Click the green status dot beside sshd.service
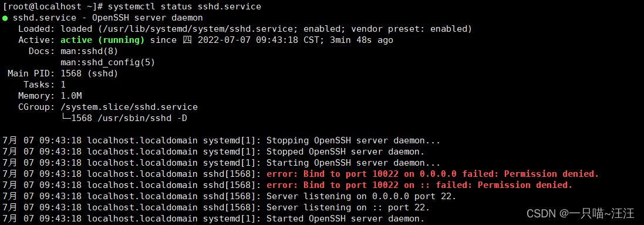This screenshot has height=225, width=644. (5, 18)
